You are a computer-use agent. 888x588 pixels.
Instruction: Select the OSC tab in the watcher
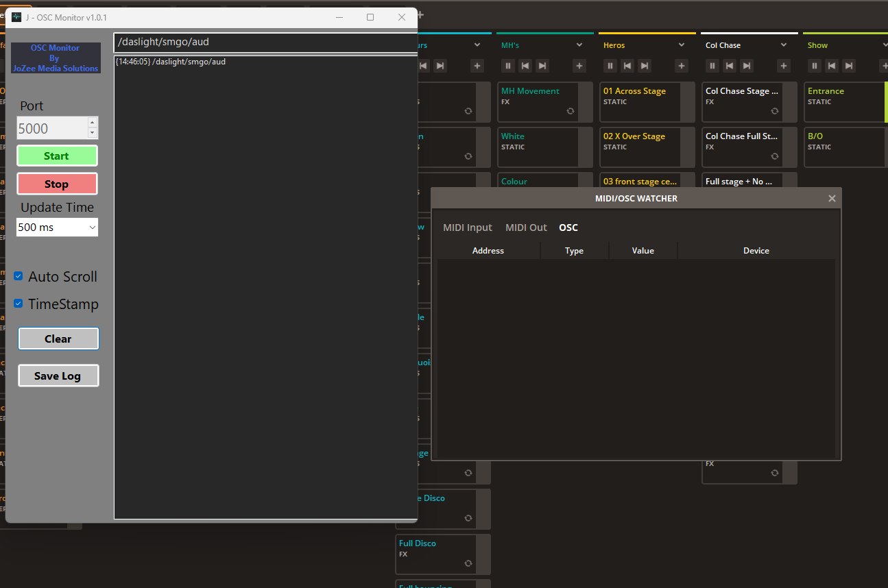click(x=568, y=228)
